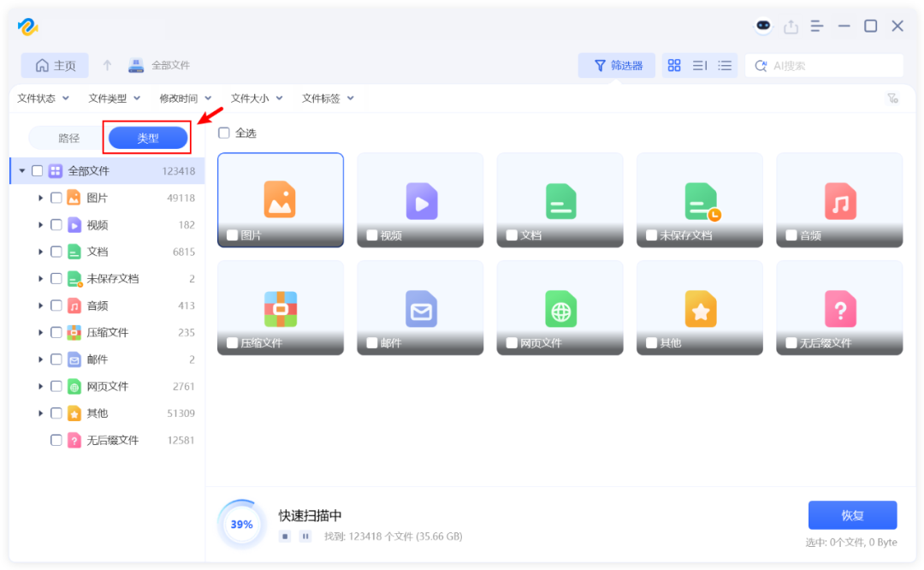Viewport: 924px width, 570px height.
Task: Open the 文件标签 dropdown
Action: tap(329, 98)
